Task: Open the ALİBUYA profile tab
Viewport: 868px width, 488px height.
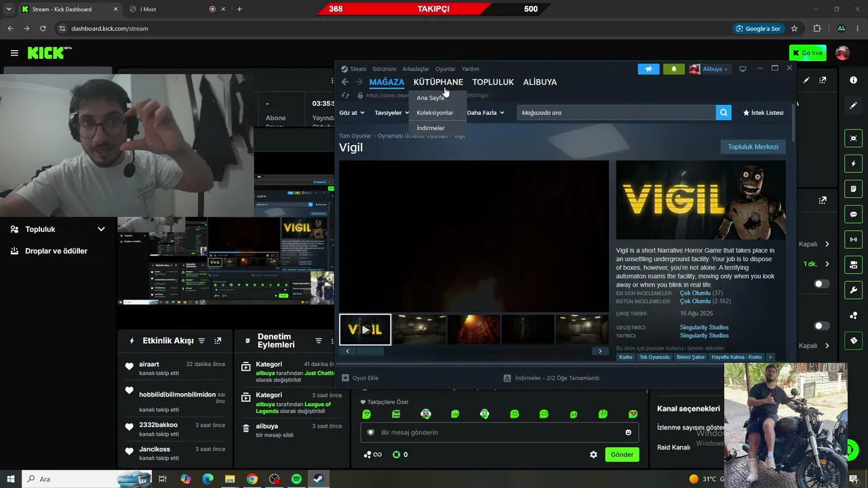Action: click(540, 82)
